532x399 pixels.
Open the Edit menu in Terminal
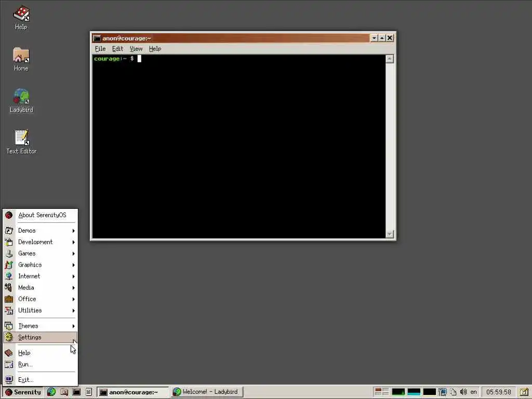pos(118,49)
